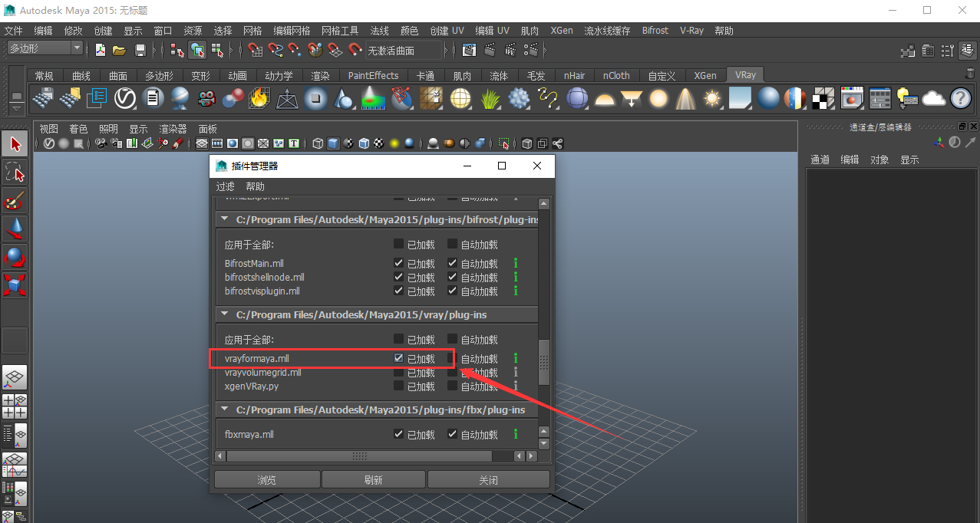The width and height of the screenshot is (980, 523).
Task: Click the dome light shelf icon
Action: coord(605,98)
